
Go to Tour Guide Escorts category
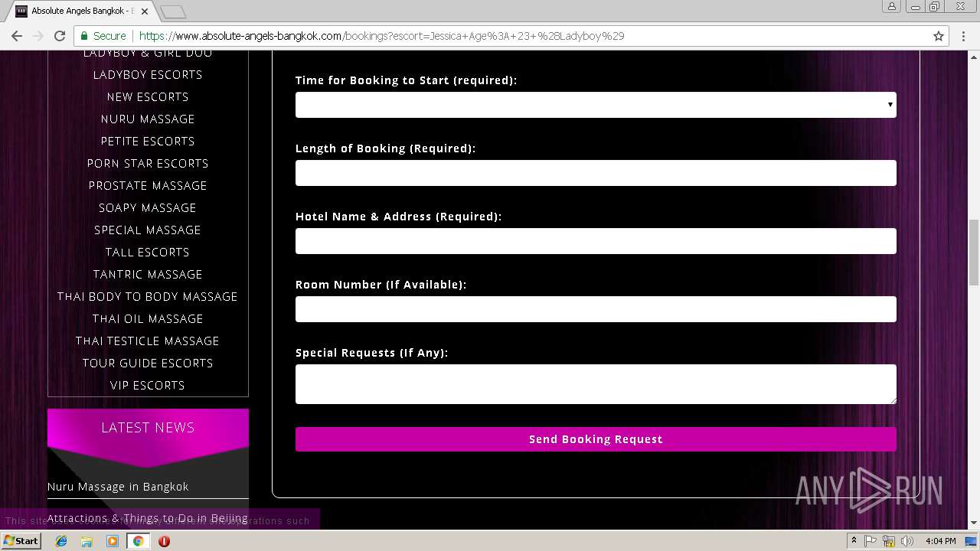[148, 364]
